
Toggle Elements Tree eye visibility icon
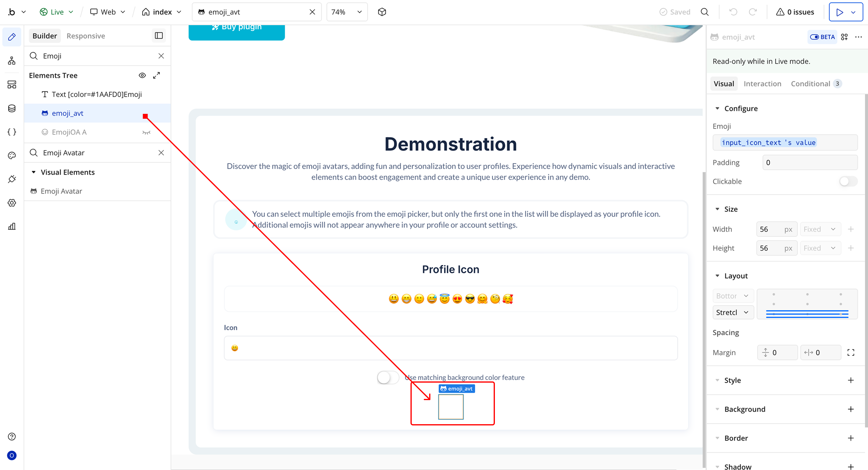[142, 75]
